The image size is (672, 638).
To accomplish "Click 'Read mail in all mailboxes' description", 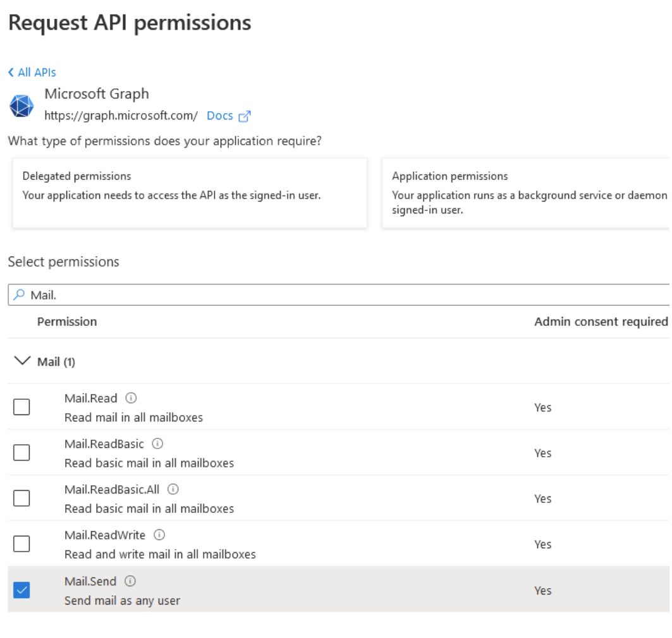I will (134, 418).
